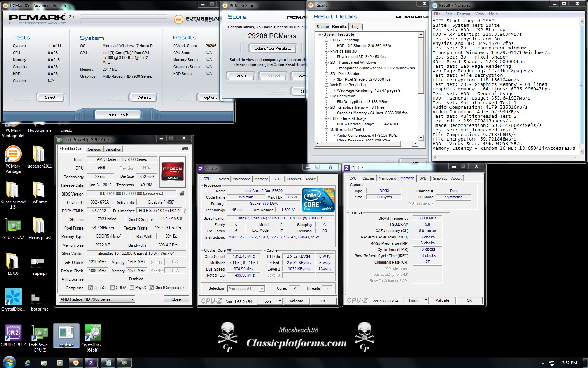Click the Select... button under Tests
This screenshot has height=368, width=588.
tap(52, 97)
